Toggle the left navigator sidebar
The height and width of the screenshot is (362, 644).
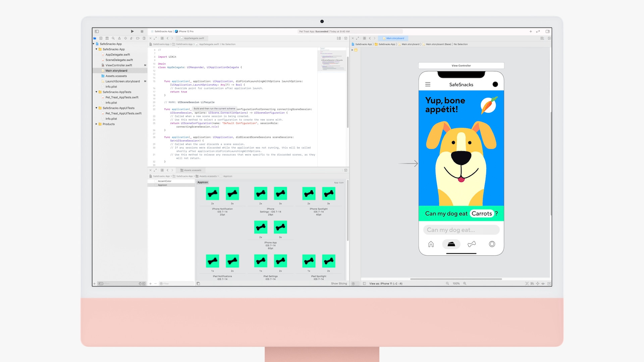pos(97,32)
